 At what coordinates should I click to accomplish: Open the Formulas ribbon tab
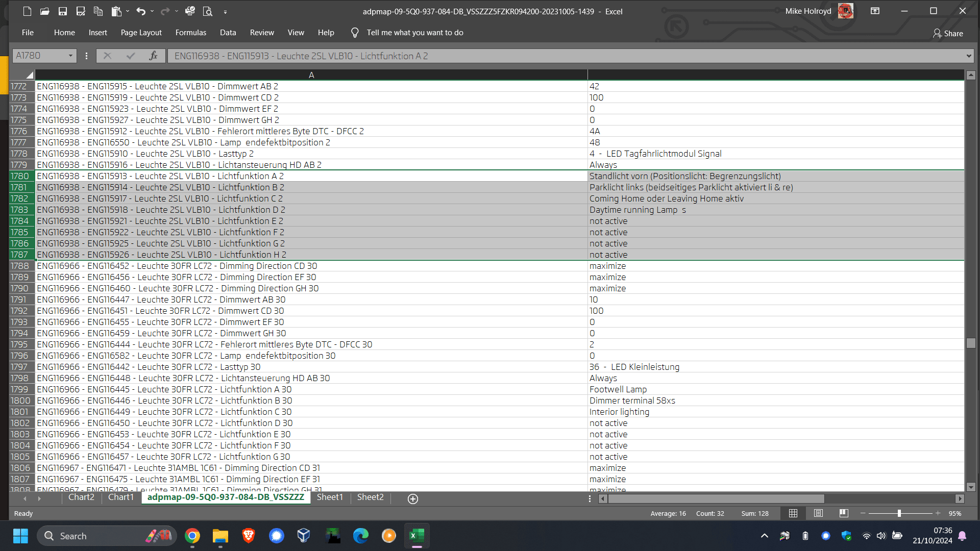(190, 33)
